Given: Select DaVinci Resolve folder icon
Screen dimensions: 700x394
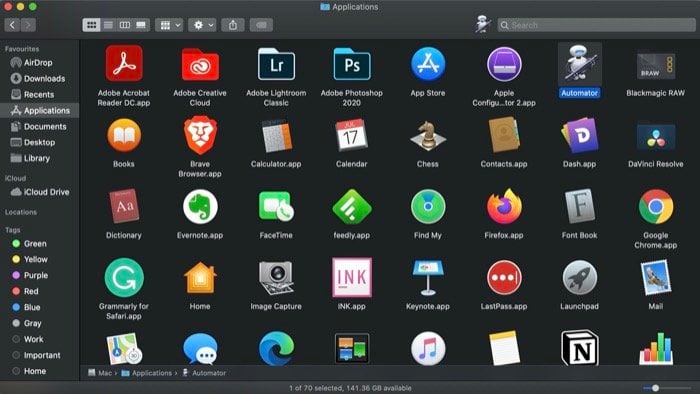Looking at the screenshot, I should [655, 136].
